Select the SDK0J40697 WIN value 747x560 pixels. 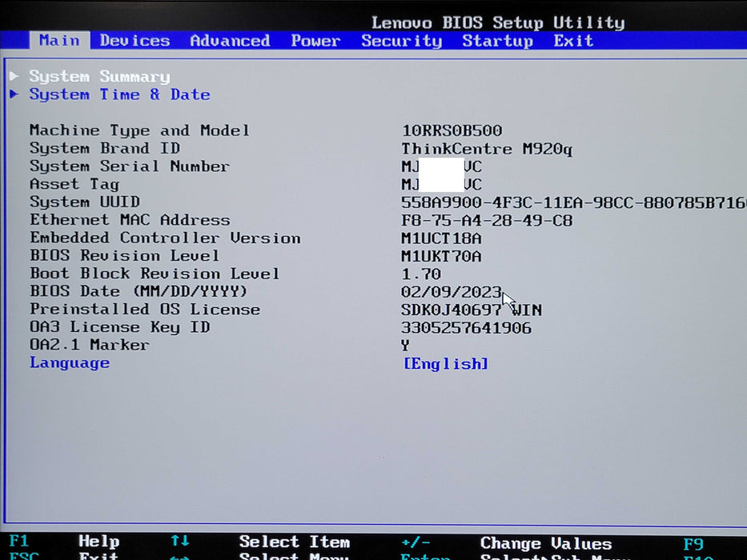point(472,310)
